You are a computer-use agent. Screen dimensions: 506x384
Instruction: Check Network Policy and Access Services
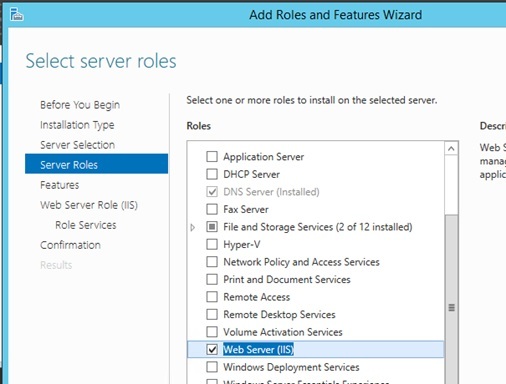tap(212, 262)
